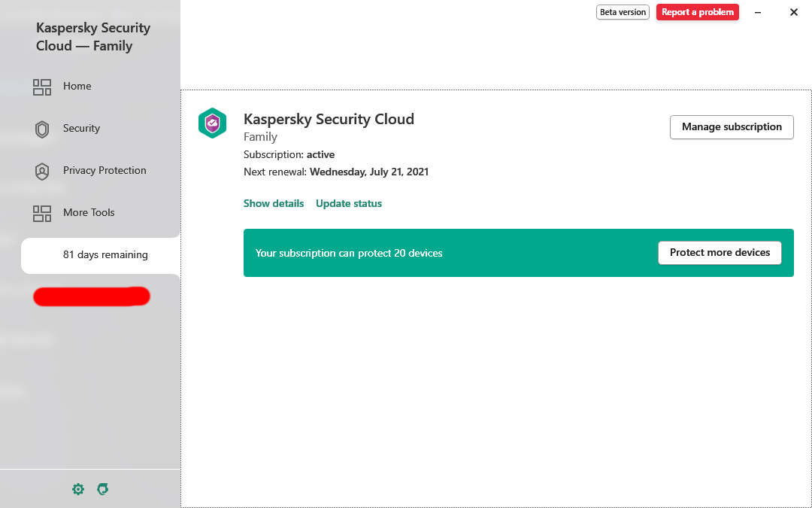Click the Update status link
The width and height of the screenshot is (812, 508).
tap(349, 204)
